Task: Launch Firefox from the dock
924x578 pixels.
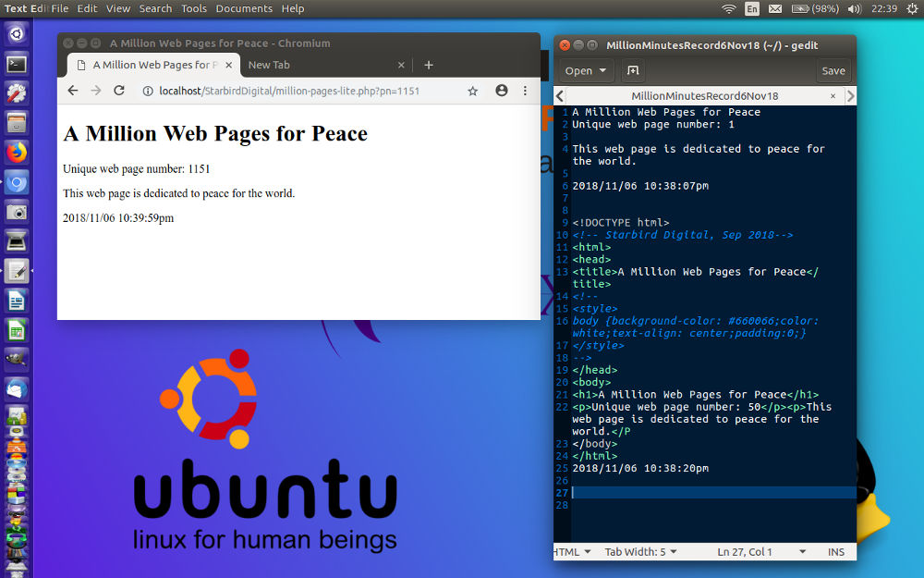Action: click(x=17, y=153)
